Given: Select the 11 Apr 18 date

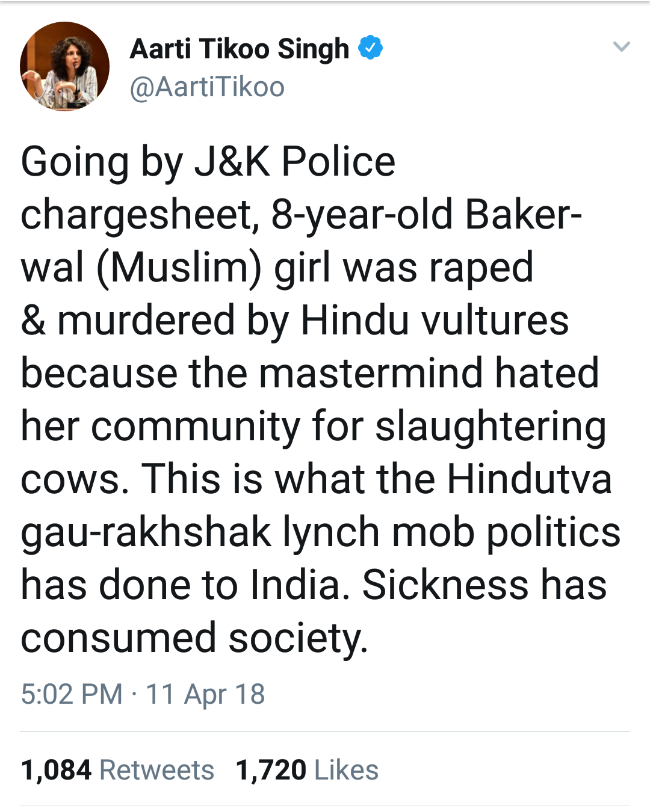Looking at the screenshot, I should (205, 694).
